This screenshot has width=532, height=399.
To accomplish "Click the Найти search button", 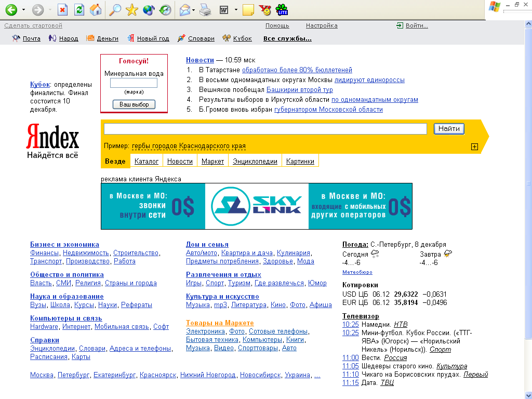I will click(449, 129).
